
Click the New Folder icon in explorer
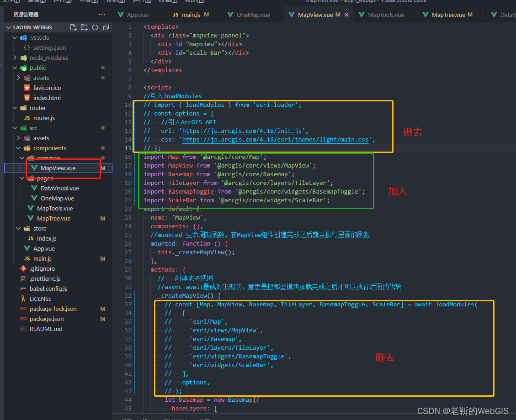(x=84, y=27)
